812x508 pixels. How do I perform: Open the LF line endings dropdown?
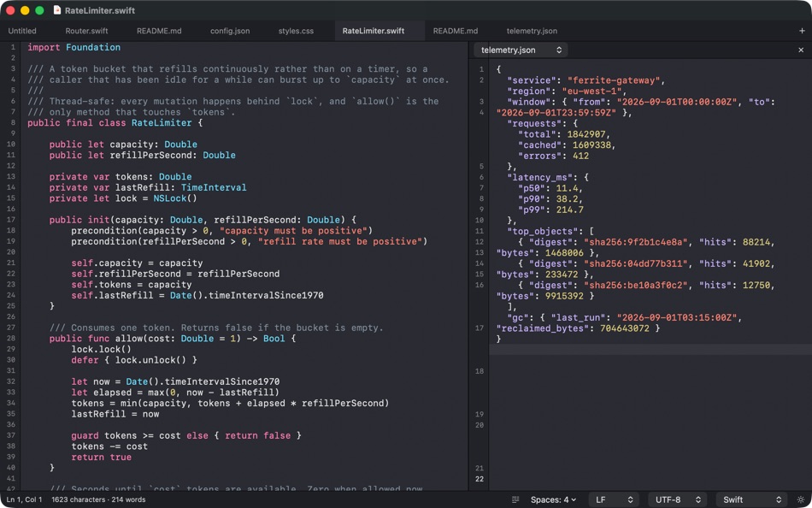[x=615, y=499]
